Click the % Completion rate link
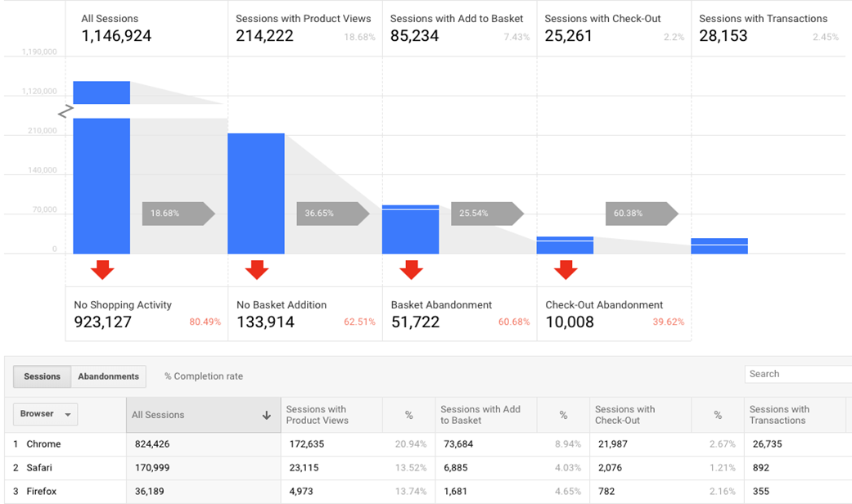 coord(204,376)
